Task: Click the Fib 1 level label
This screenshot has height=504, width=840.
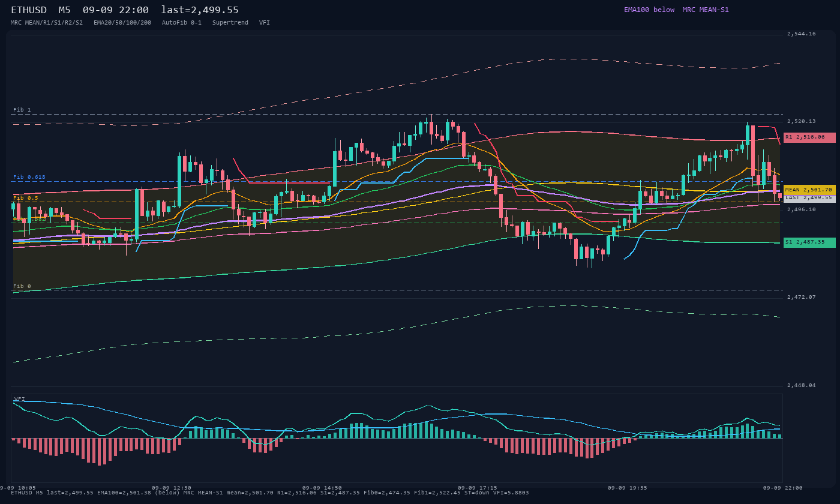Action: pyautogui.click(x=22, y=110)
